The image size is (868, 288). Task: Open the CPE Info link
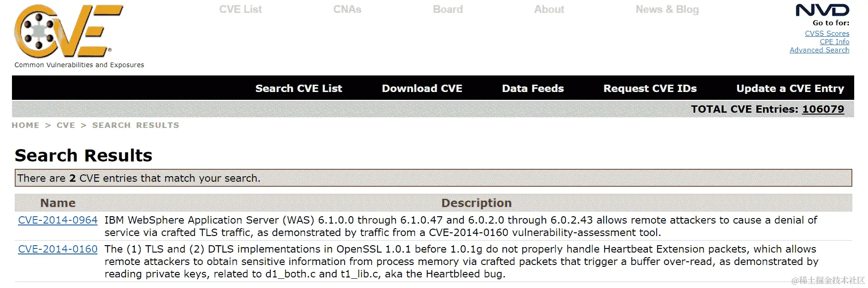pyautogui.click(x=834, y=42)
